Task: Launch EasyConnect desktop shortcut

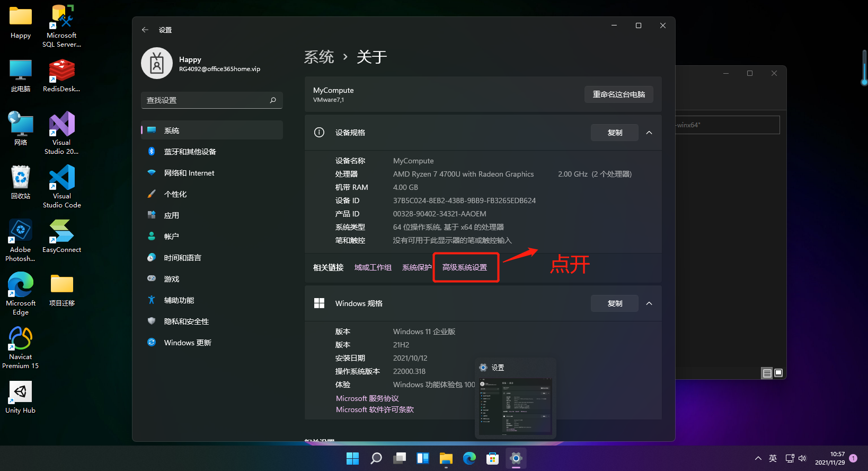Action: [62, 236]
